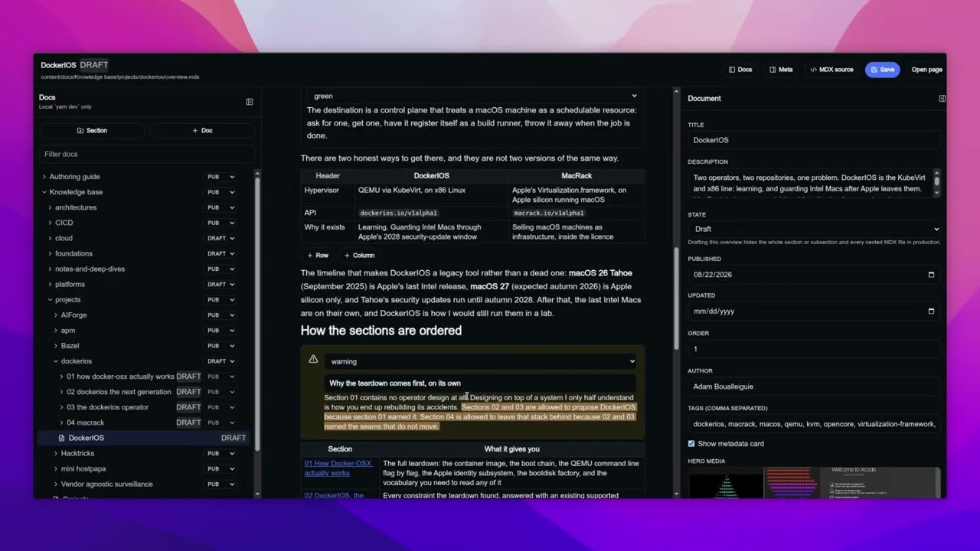This screenshot has width=980, height=551.
Task: Click the macrack.io/v1alpha1 table cell
Action: 577,213
